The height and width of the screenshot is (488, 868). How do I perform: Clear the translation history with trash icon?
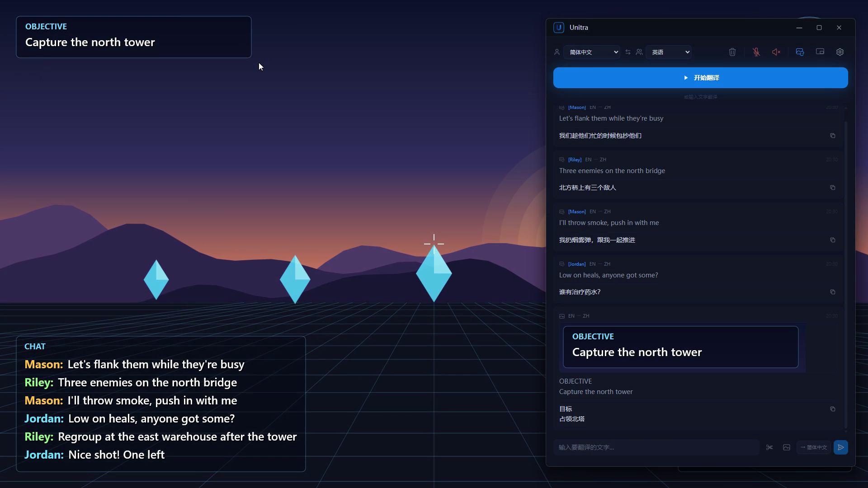click(732, 52)
